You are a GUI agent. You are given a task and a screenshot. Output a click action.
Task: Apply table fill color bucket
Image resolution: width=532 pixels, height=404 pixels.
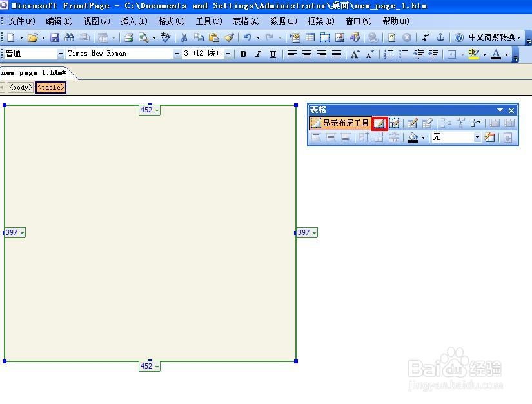point(413,137)
